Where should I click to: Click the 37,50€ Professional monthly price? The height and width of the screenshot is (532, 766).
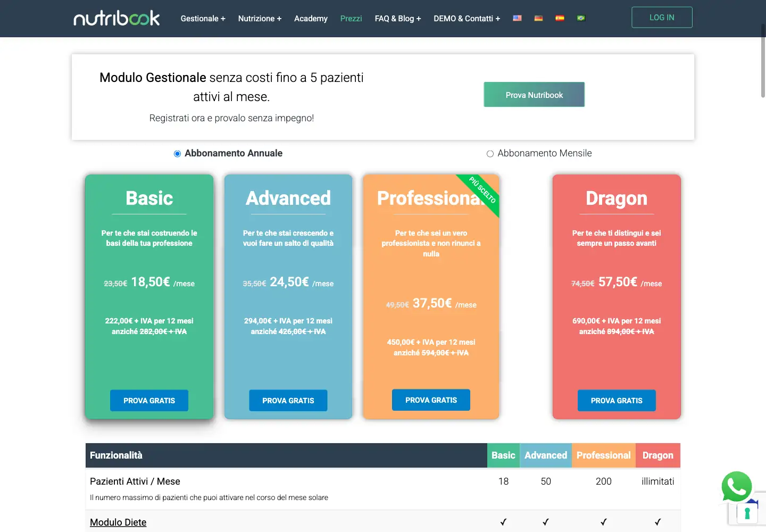point(432,303)
